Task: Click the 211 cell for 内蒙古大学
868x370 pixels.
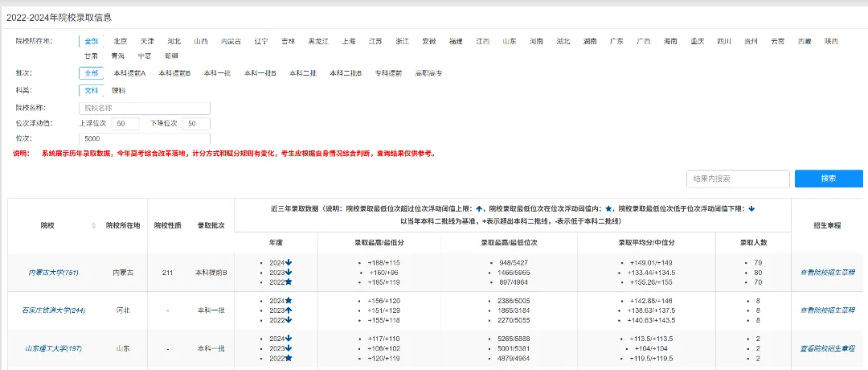Action: (x=167, y=273)
